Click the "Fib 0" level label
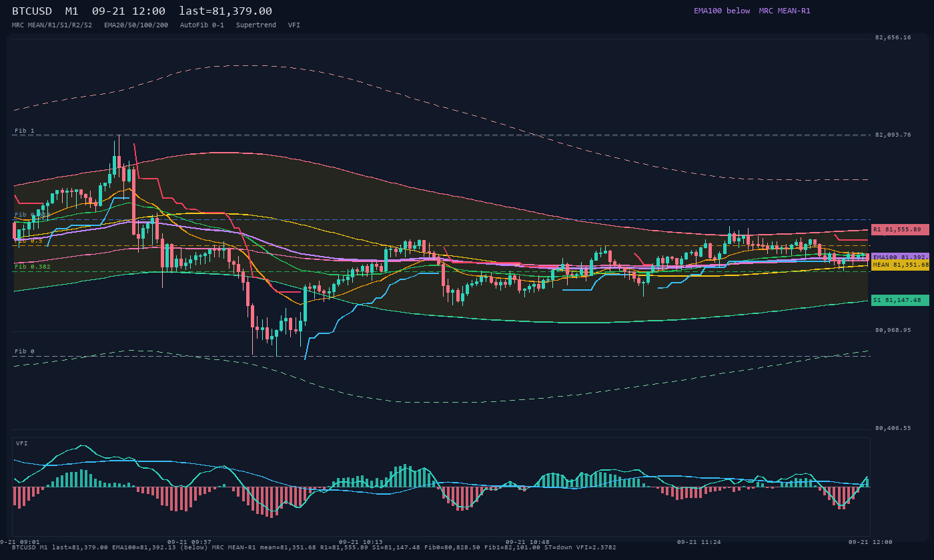This screenshot has height=560, width=934. point(25,351)
